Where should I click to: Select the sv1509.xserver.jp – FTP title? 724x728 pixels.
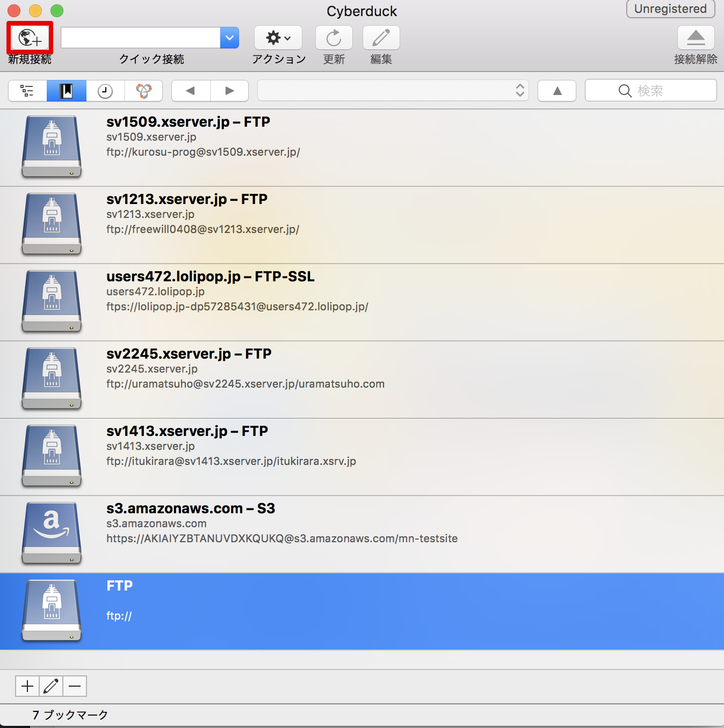(188, 122)
